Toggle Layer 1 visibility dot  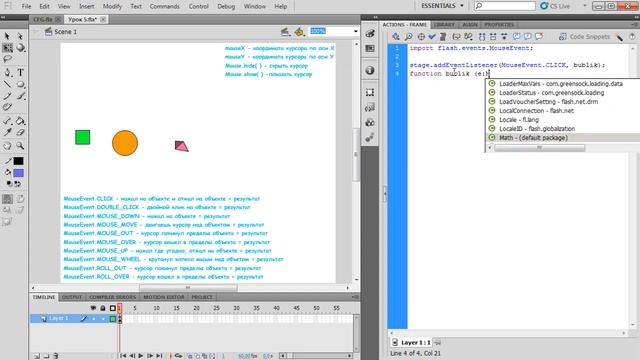(93, 319)
